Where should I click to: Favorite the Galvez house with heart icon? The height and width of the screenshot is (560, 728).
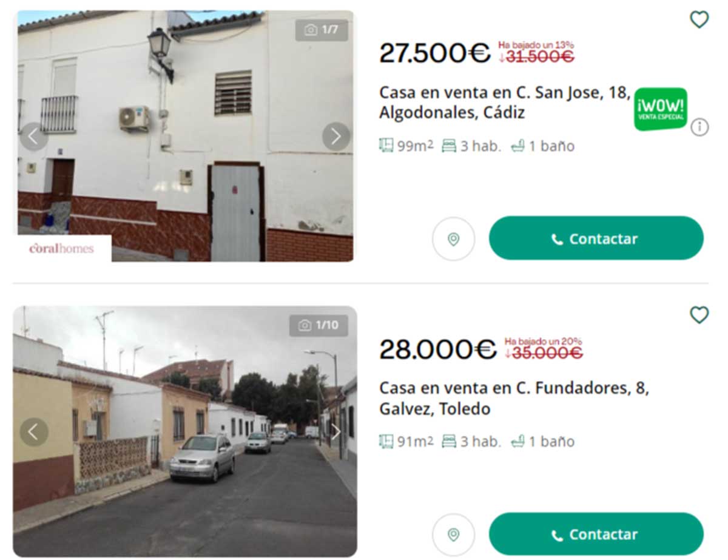pyautogui.click(x=699, y=315)
